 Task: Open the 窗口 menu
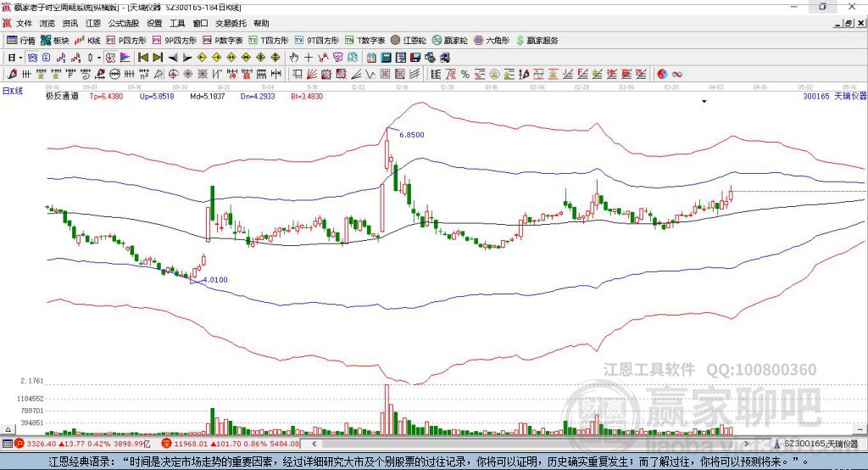point(200,23)
